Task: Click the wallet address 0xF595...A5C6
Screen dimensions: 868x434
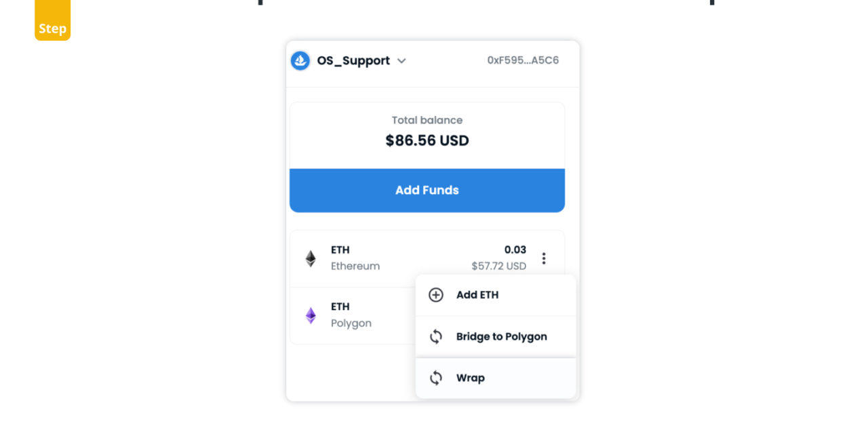Action: click(522, 60)
